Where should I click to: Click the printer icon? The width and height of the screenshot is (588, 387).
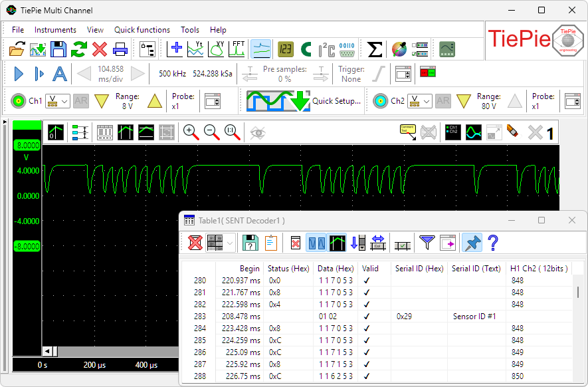(120, 49)
